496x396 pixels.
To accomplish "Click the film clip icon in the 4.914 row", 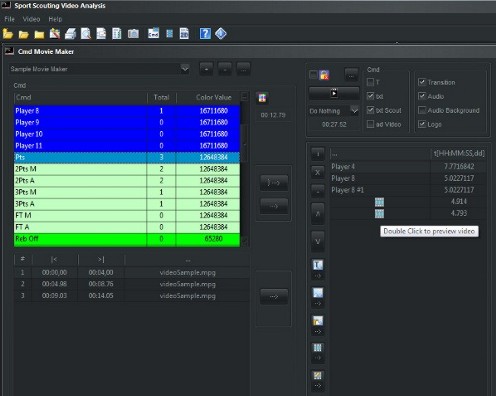I will click(x=379, y=202).
